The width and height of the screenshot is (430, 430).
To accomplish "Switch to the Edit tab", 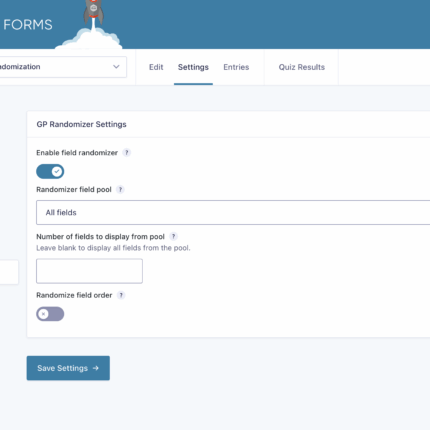I will coord(156,67).
